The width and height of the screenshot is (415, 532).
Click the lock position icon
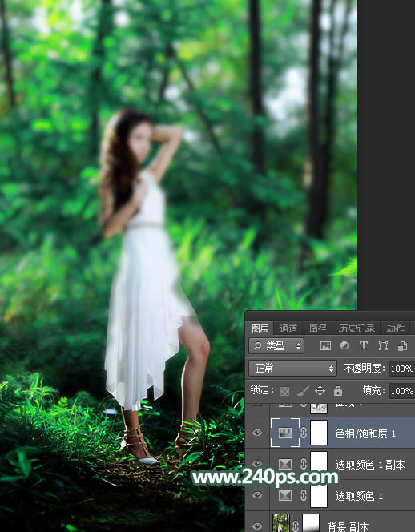click(x=320, y=391)
